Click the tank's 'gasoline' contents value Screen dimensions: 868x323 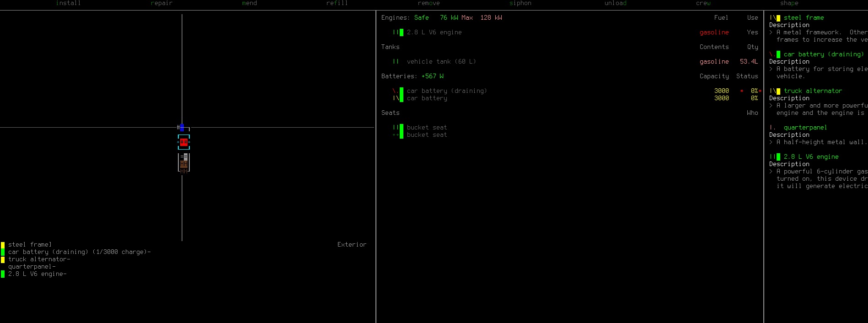coord(714,62)
